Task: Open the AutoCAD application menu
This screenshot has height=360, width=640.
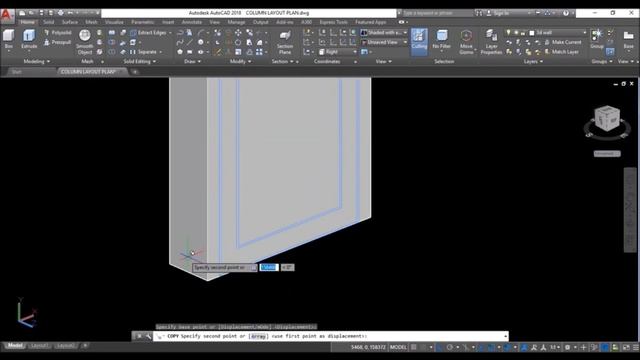Action: click(7, 16)
